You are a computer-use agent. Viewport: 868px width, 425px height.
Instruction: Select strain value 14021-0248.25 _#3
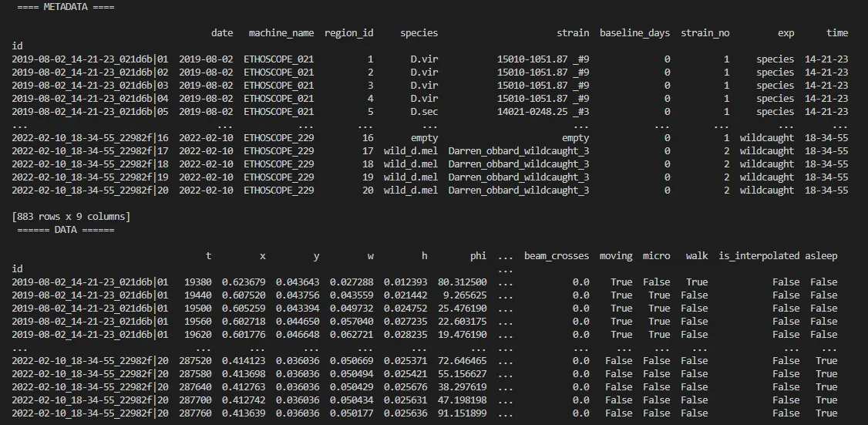pos(543,111)
